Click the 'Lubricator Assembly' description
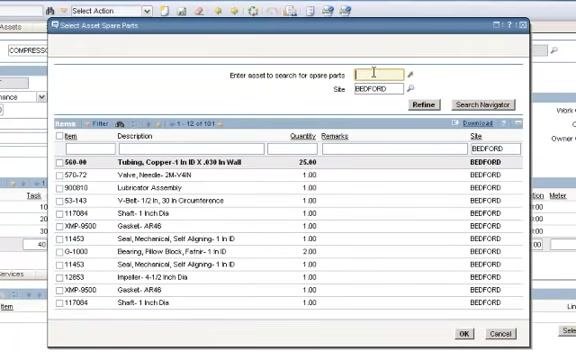The image size is (576, 360). tap(150, 188)
